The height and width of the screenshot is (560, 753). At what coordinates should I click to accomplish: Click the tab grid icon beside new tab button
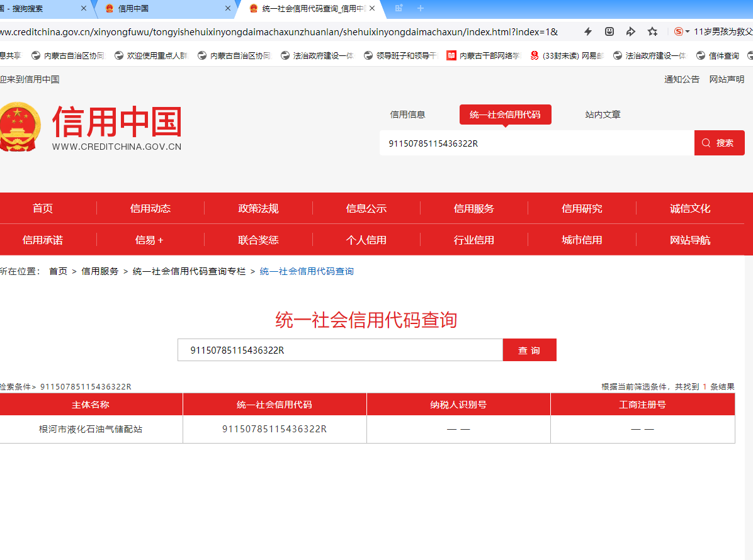point(399,8)
